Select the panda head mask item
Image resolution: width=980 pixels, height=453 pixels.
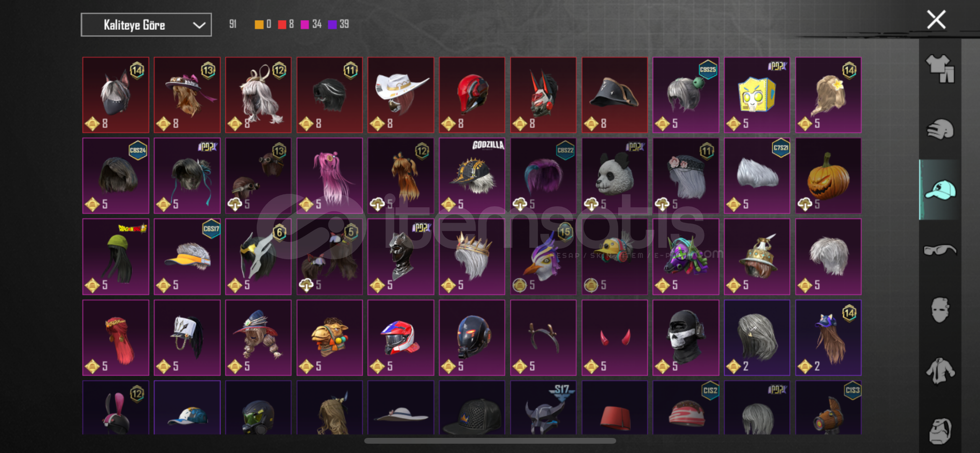614,176
